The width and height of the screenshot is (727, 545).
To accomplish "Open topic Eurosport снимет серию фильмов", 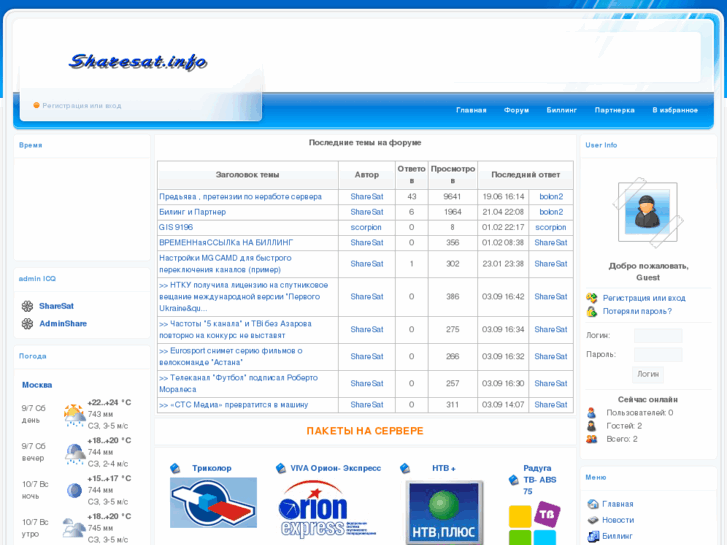I will click(x=231, y=356).
